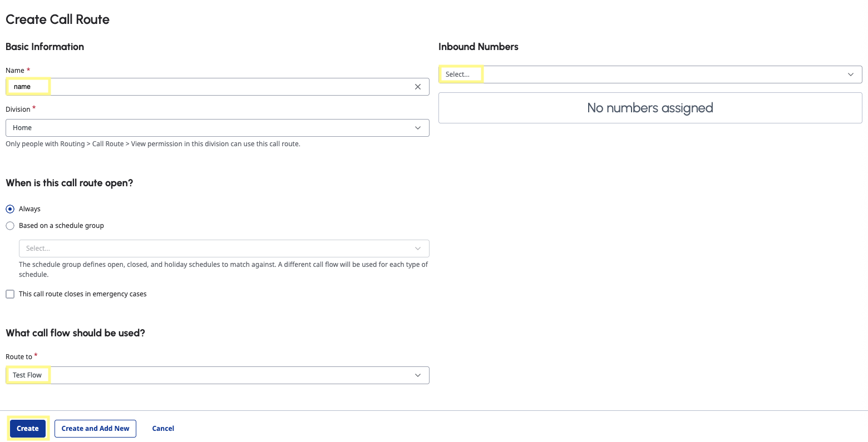
Task: Click the Inbound Numbers section heading
Action: click(x=478, y=47)
